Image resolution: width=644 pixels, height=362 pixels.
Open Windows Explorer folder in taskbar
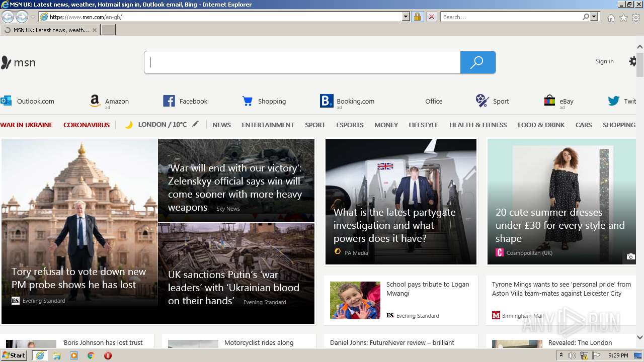point(57,355)
